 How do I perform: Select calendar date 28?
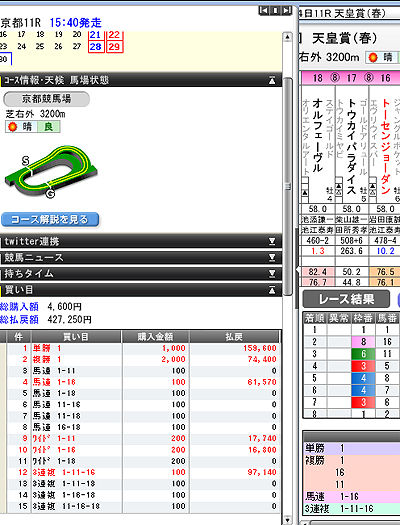click(x=96, y=47)
